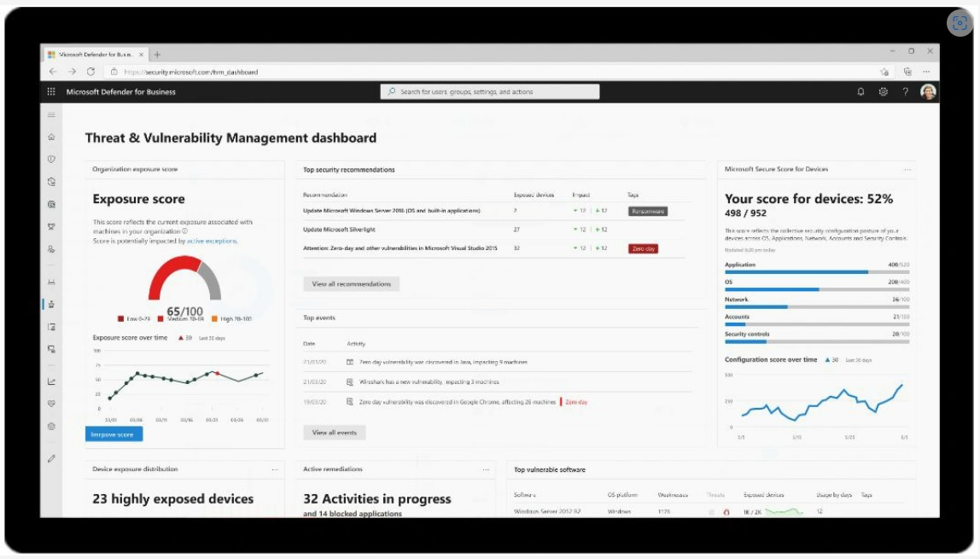This screenshot has height=559, width=980.
Task: Open Active remediations card ellipsis menu
Action: tap(486, 469)
